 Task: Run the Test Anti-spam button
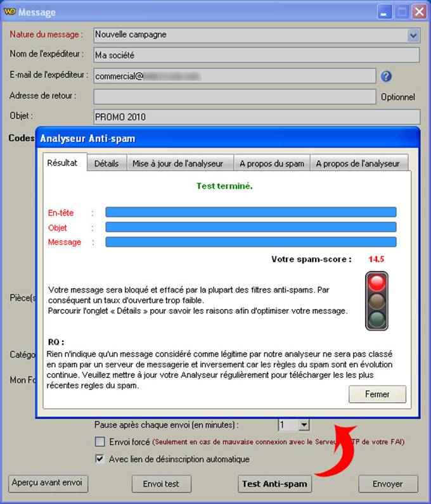(x=274, y=484)
